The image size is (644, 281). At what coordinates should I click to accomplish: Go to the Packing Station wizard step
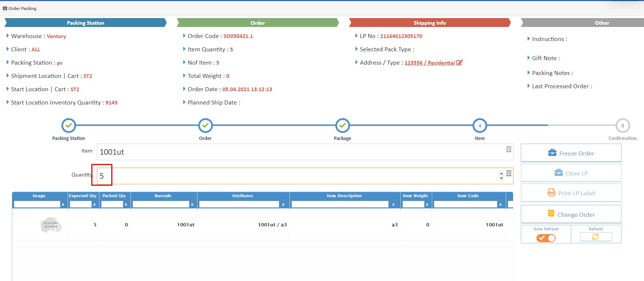[x=69, y=126]
